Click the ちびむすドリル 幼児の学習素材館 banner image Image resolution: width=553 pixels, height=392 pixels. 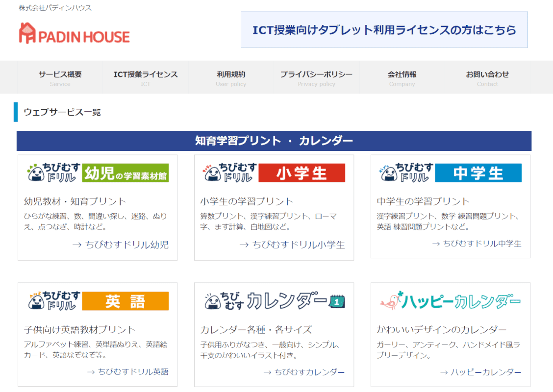98,173
